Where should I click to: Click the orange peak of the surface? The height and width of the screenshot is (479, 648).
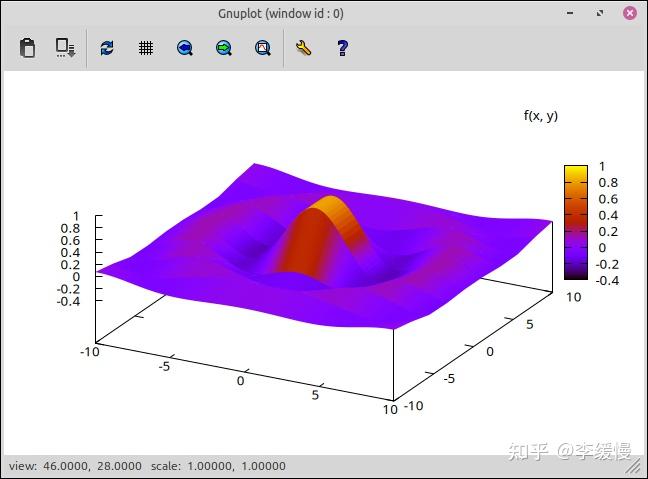pyautogui.click(x=333, y=203)
